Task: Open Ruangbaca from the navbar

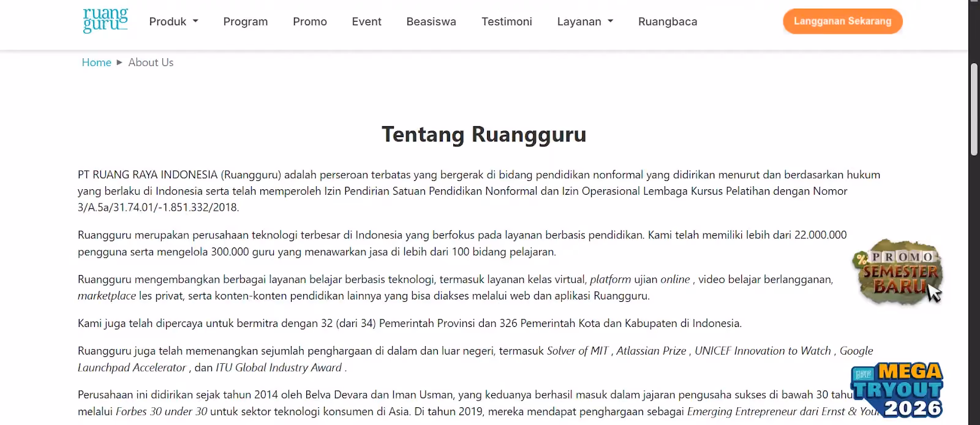Action: [x=668, y=21]
